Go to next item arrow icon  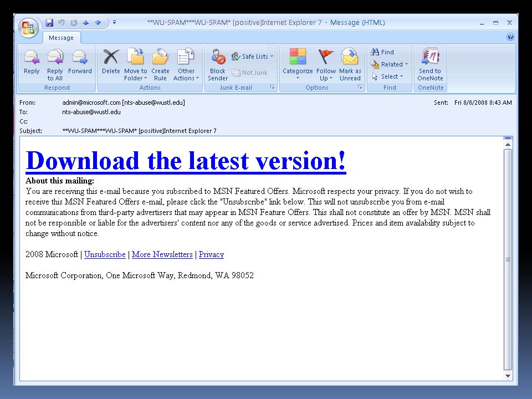98,23
